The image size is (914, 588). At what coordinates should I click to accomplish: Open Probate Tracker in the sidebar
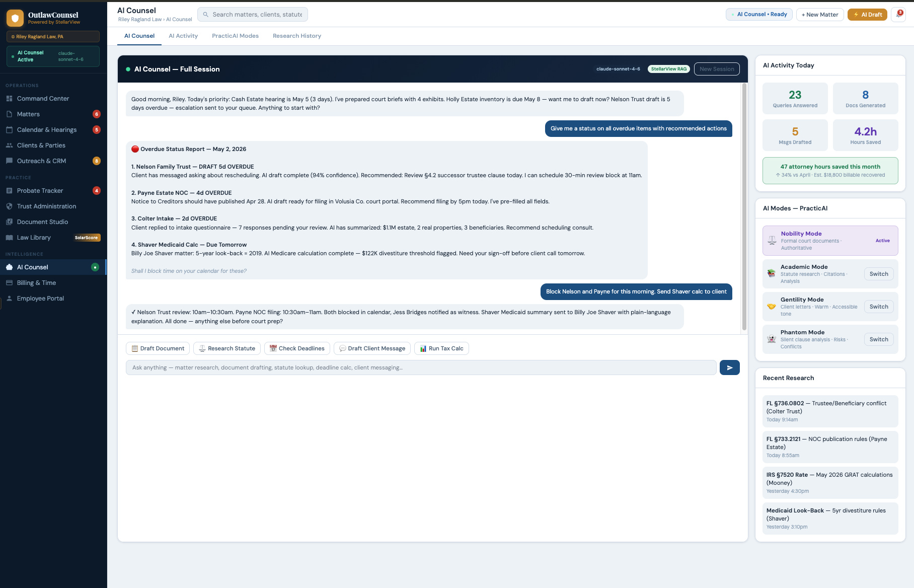click(40, 191)
